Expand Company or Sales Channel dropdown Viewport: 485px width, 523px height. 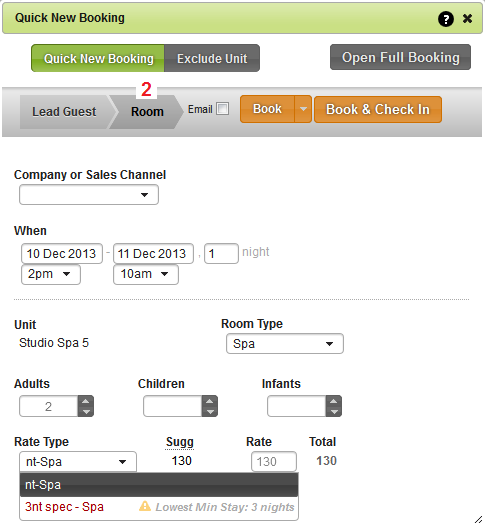pos(89,195)
